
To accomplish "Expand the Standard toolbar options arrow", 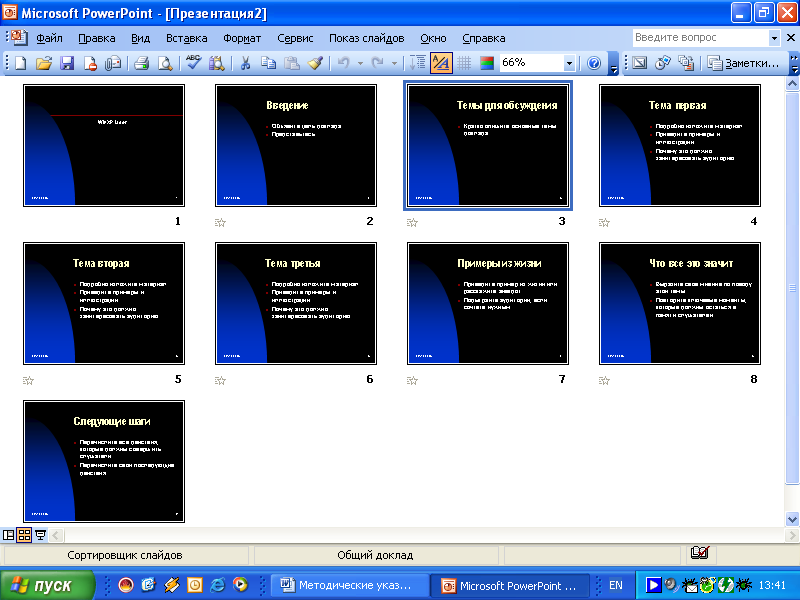I will coord(614,64).
